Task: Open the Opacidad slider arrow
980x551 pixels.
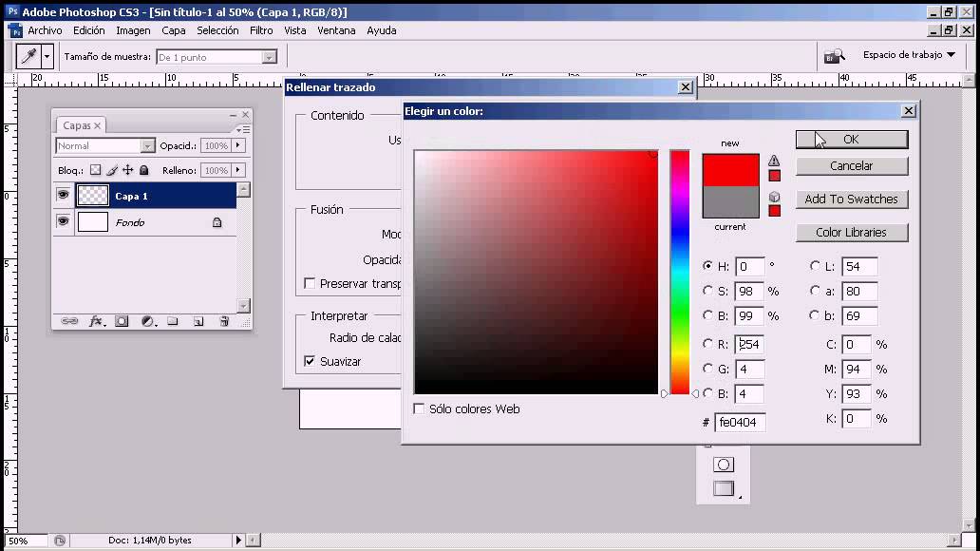Action: (238, 145)
